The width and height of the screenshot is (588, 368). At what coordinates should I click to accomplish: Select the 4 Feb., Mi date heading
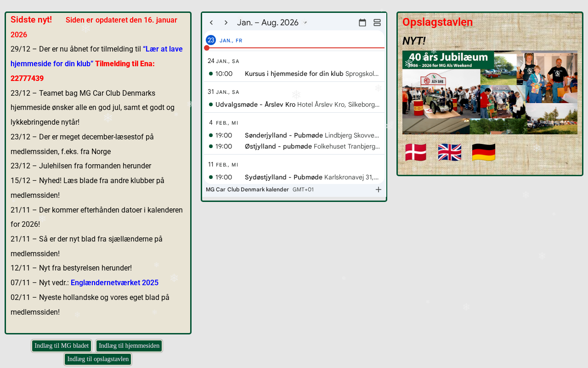point(223,123)
